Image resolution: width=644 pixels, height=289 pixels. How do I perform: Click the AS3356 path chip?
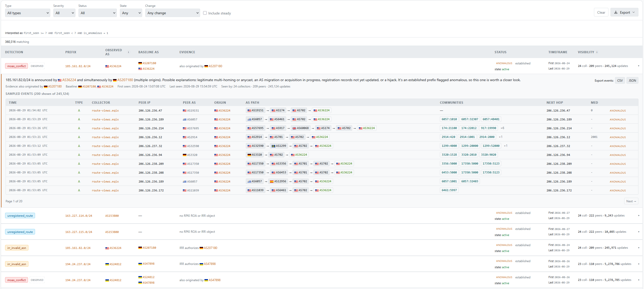[x=279, y=164]
